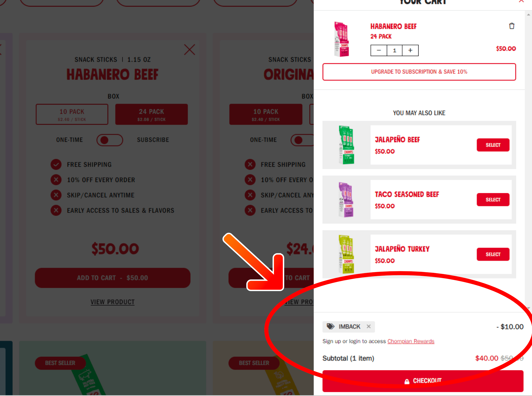Toggle Original One-Time subscribe switch
Image resolution: width=532 pixels, height=396 pixels.
(303, 140)
